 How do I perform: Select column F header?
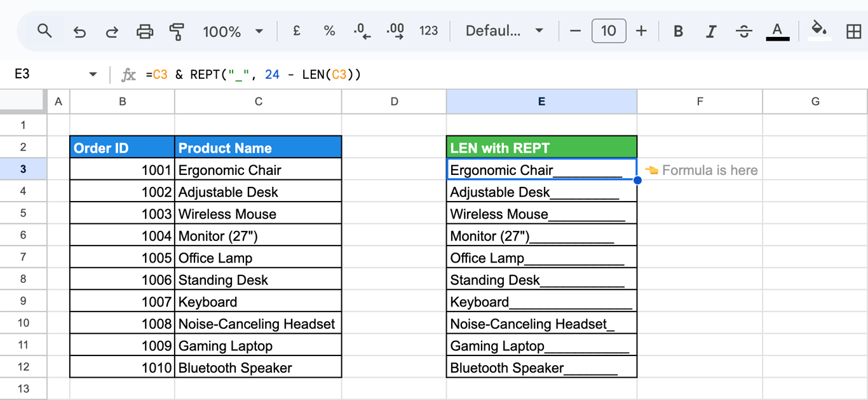[x=700, y=101]
